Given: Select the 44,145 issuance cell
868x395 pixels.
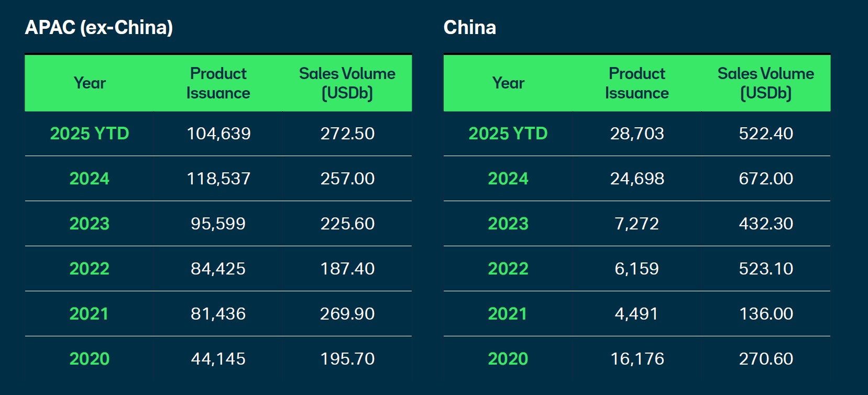Looking at the screenshot, I should (x=218, y=359).
